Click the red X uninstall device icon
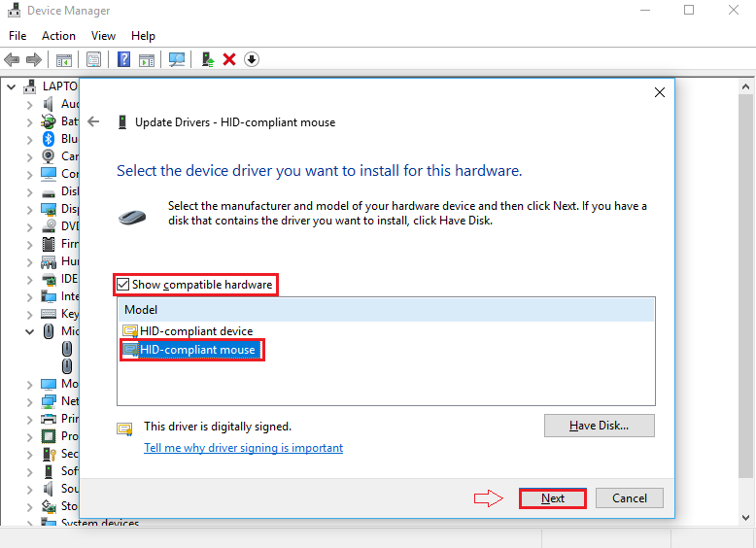The width and height of the screenshot is (756, 548). pos(229,59)
